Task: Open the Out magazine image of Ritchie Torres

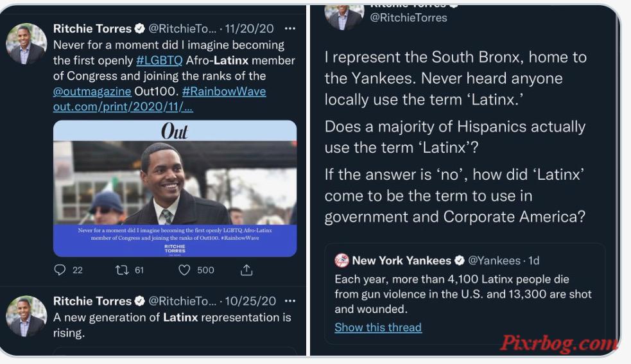Action: pyautogui.click(x=175, y=189)
